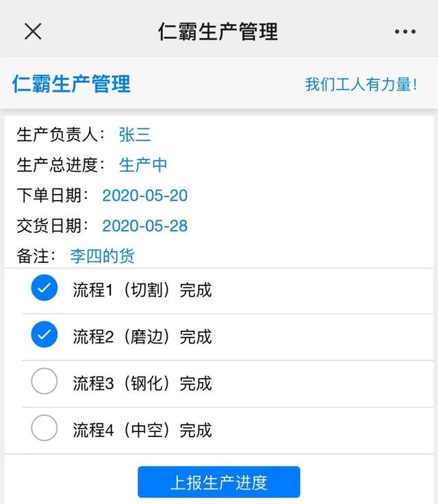Open the three-dot more options menu

point(405,32)
